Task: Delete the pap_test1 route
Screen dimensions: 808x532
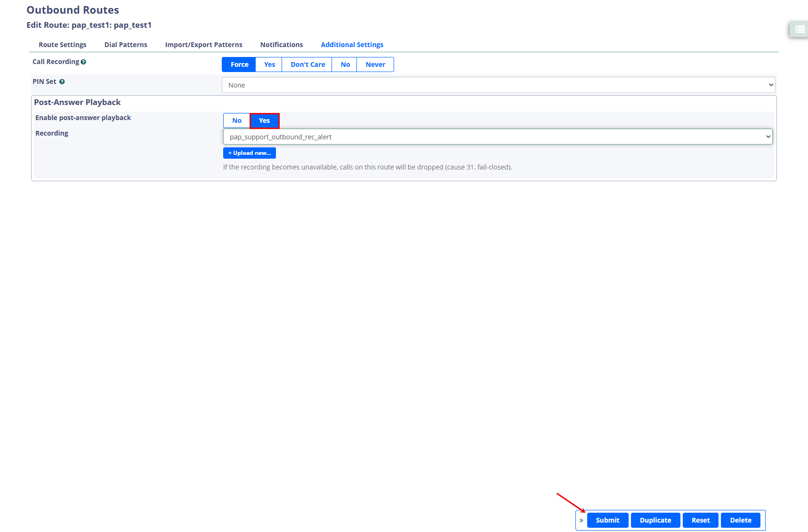Action: click(x=741, y=520)
